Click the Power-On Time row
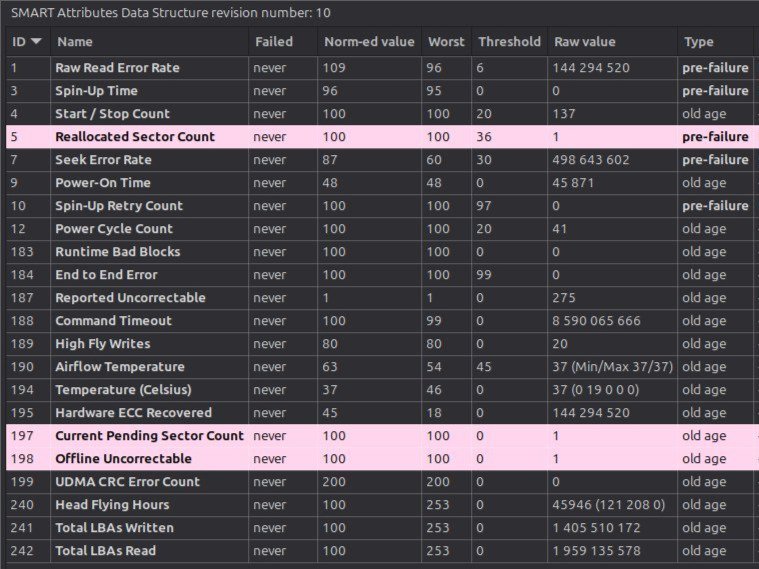The width and height of the screenshot is (759, 569). coord(102,183)
